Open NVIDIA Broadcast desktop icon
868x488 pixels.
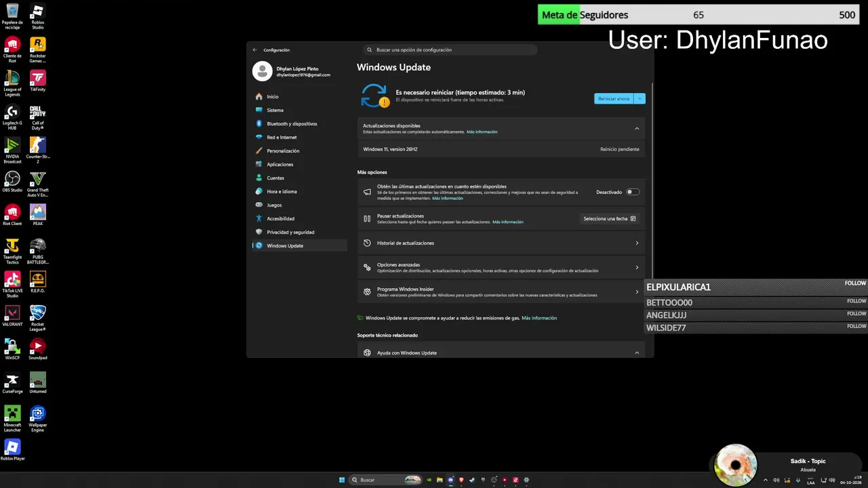point(12,150)
